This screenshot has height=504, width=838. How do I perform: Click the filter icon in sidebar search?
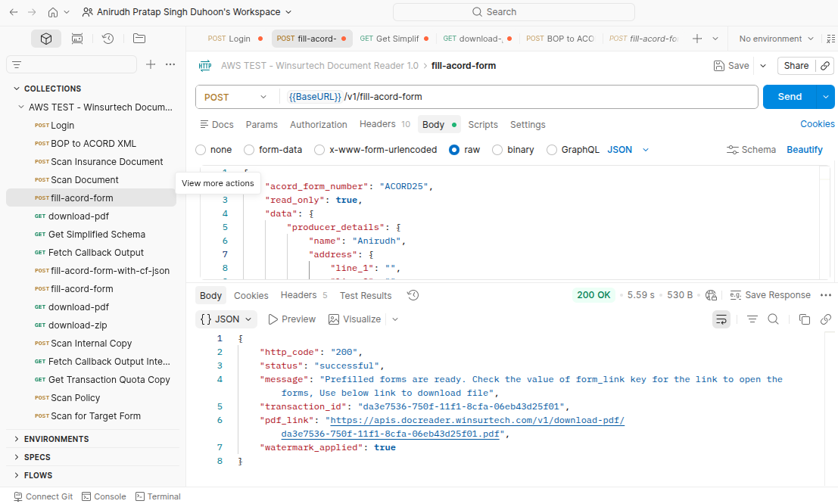click(17, 64)
